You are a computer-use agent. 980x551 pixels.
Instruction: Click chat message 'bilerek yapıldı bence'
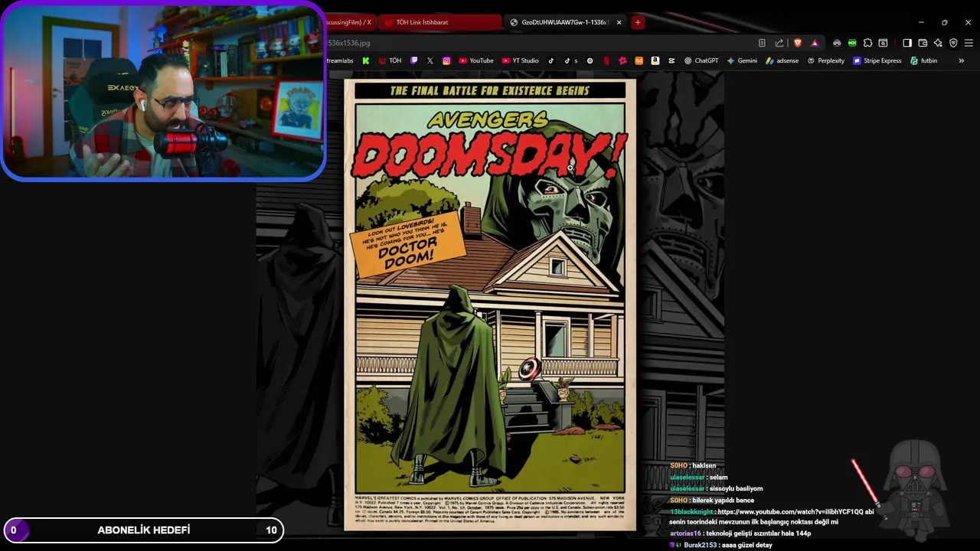[724, 500]
